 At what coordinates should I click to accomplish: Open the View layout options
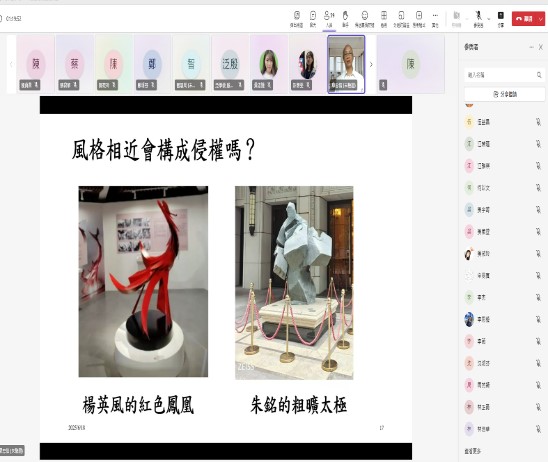tap(384, 19)
